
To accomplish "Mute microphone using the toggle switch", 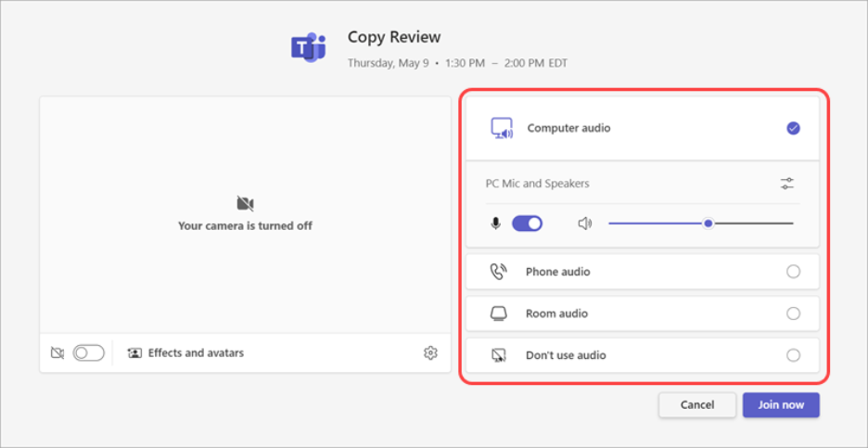I will tap(527, 224).
